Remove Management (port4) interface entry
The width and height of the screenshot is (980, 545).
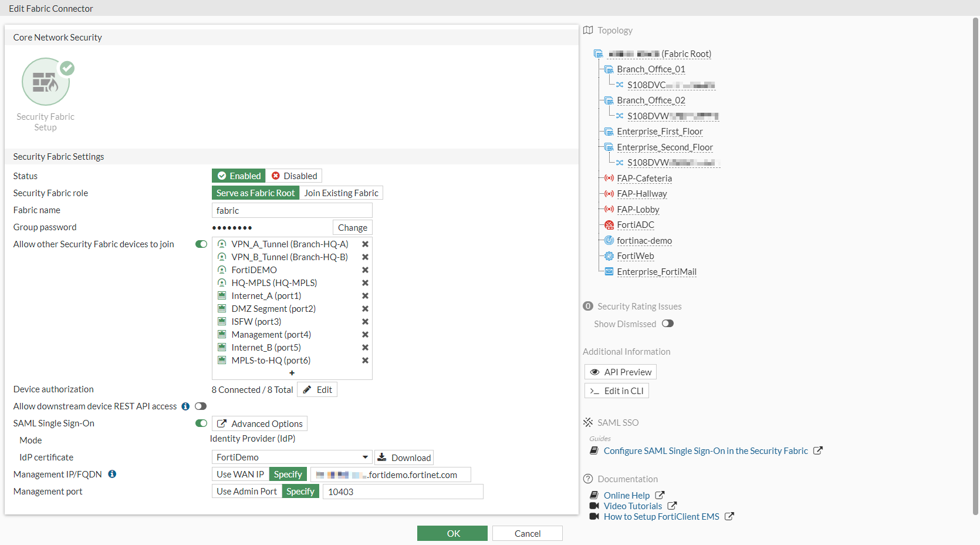(x=365, y=335)
